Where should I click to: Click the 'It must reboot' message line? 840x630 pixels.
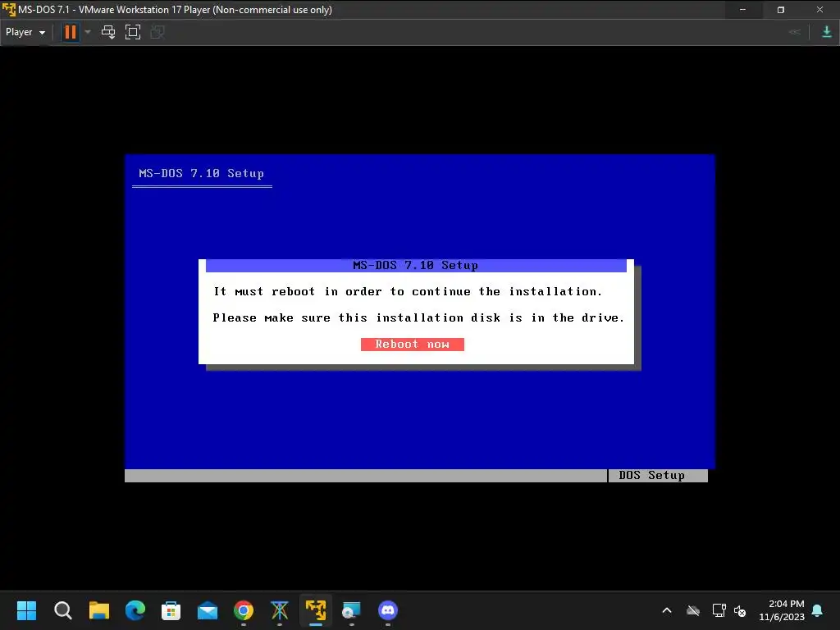[x=408, y=291]
